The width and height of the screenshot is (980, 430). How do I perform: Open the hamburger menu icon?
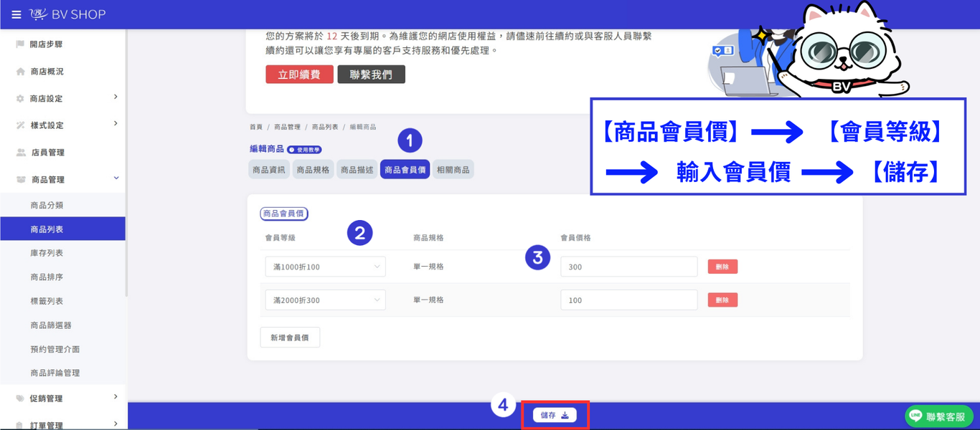point(17,14)
